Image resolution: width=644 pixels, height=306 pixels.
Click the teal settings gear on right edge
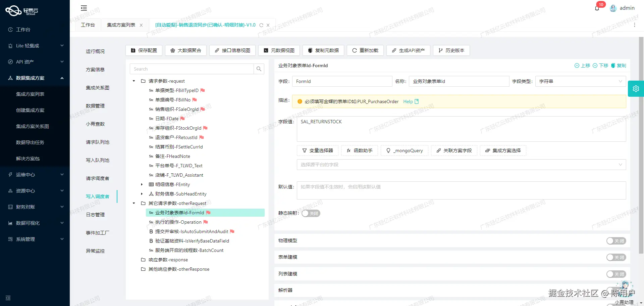pos(636,88)
